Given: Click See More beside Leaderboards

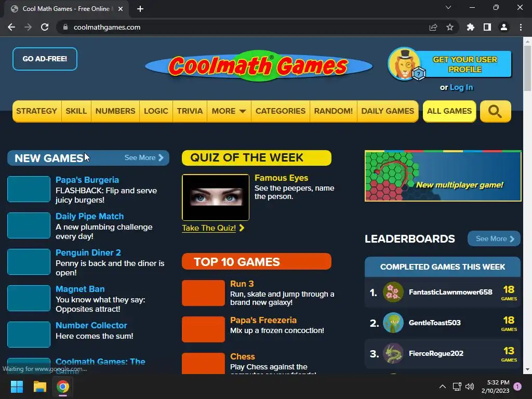Looking at the screenshot, I should (x=494, y=239).
